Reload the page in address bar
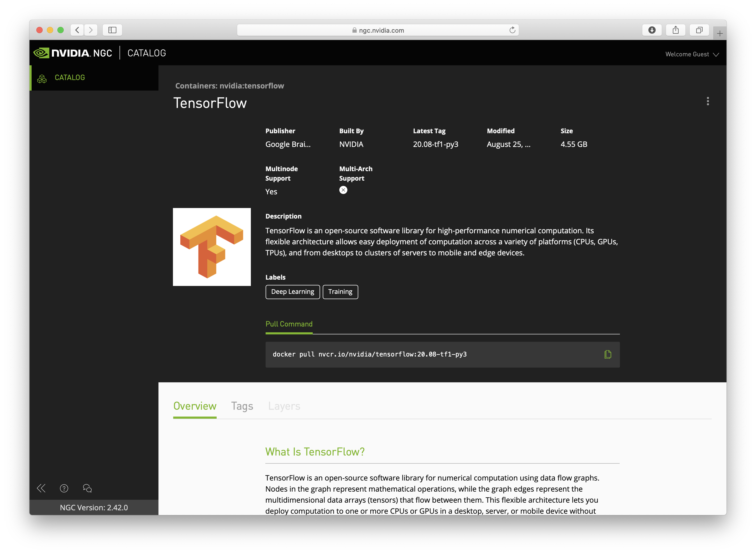 512,30
